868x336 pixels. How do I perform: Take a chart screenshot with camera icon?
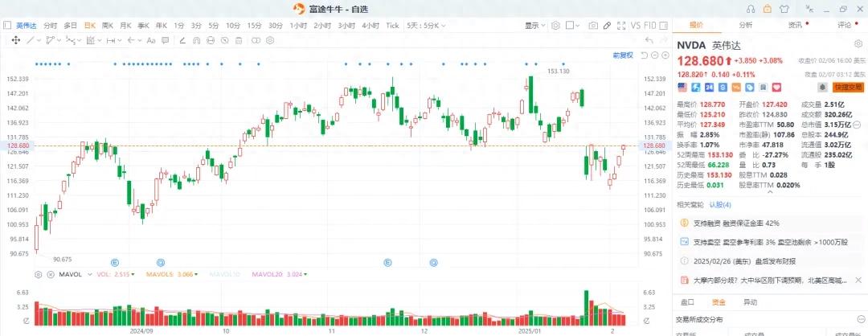593,26
